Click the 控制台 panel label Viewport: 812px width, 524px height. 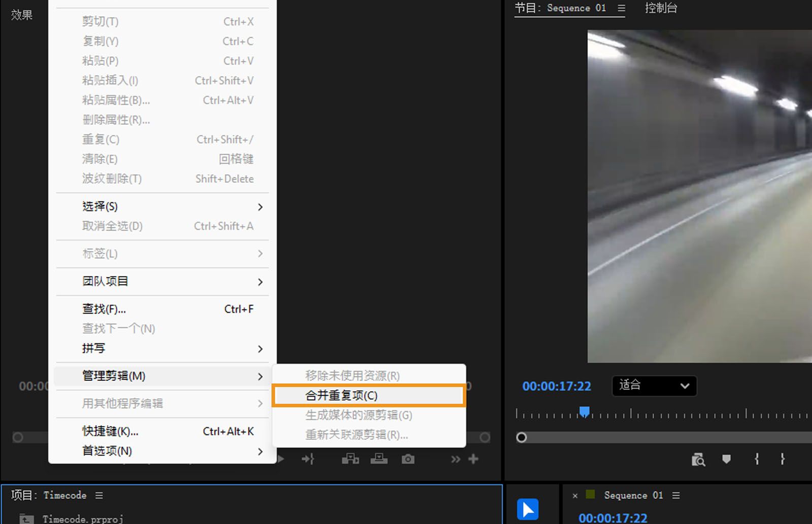(661, 8)
